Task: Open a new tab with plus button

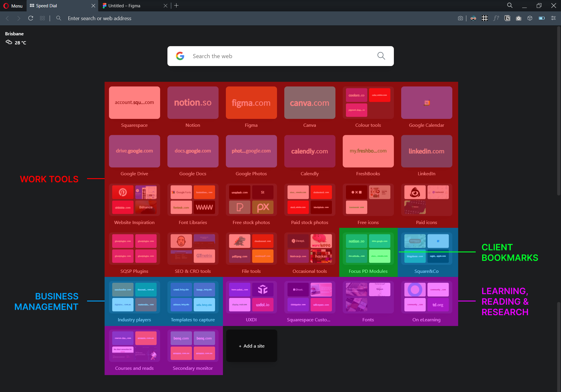Action: [x=176, y=6]
